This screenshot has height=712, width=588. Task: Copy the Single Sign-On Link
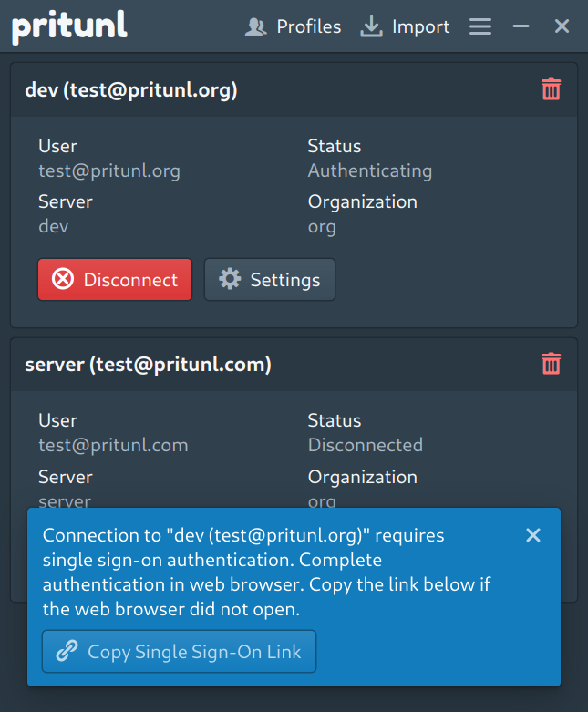(179, 651)
